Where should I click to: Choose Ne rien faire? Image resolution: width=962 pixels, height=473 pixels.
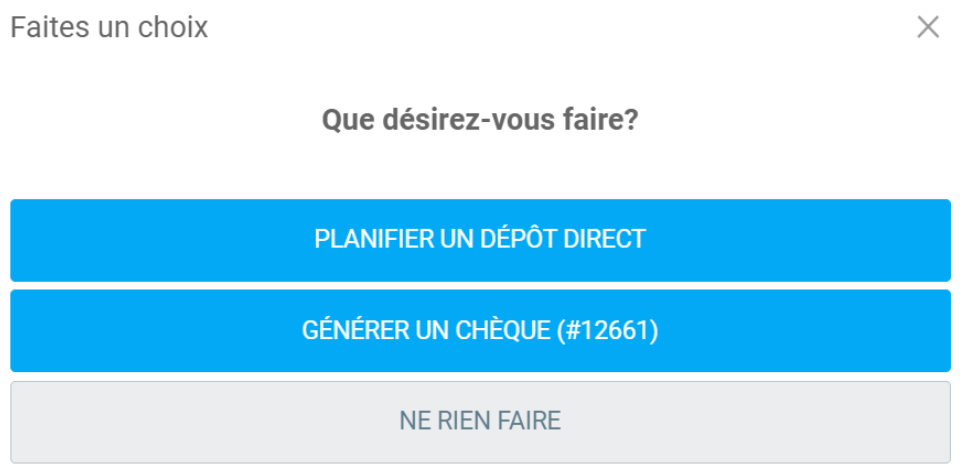pos(480,421)
